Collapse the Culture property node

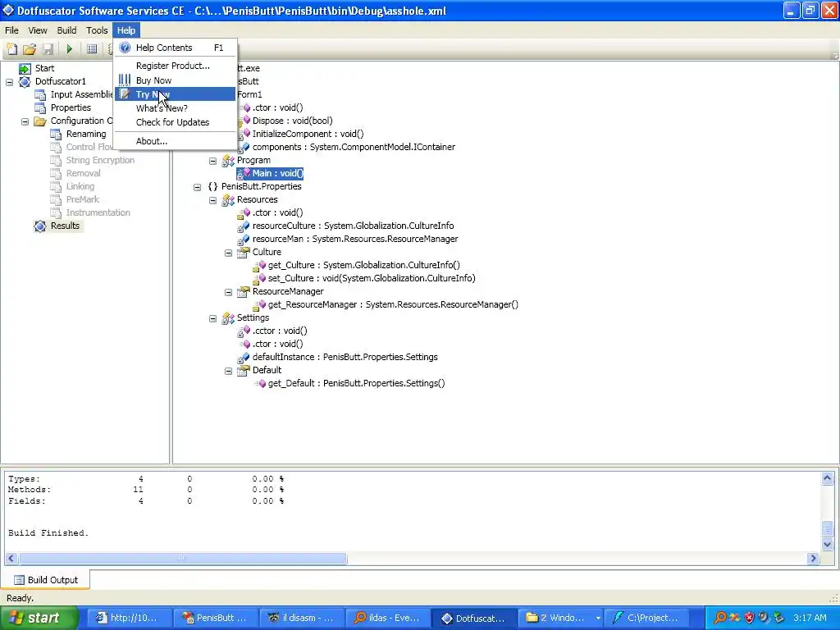(228, 253)
